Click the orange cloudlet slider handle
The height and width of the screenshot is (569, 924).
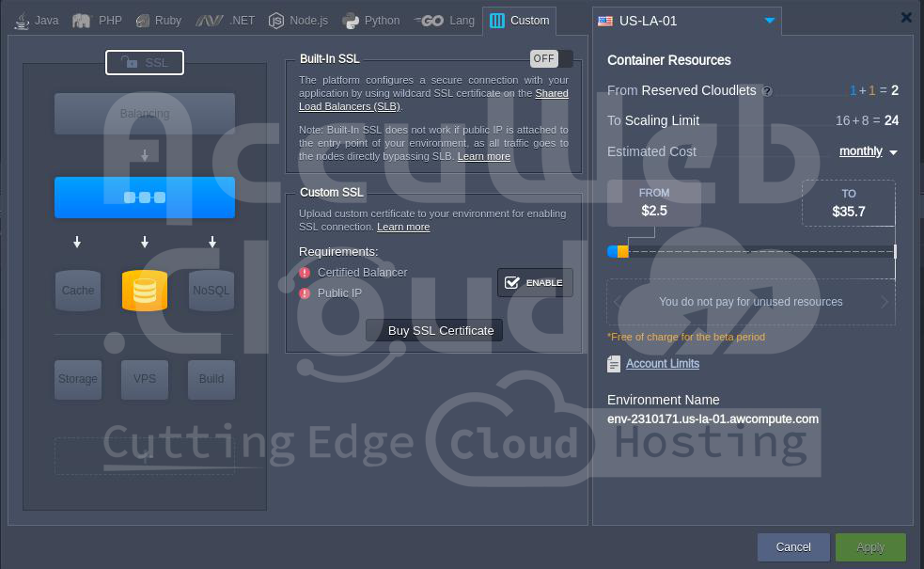[x=622, y=251]
